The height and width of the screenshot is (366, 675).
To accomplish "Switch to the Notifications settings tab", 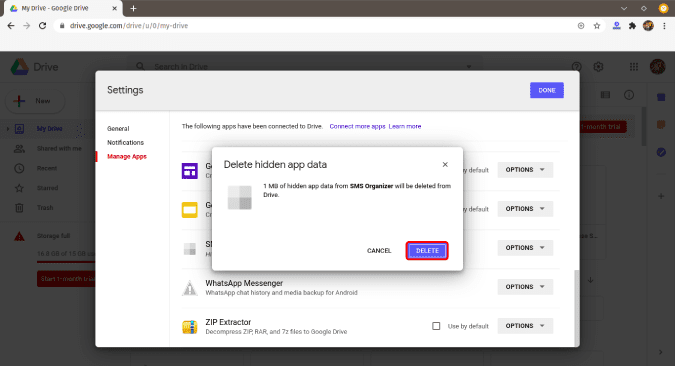I will point(125,143).
